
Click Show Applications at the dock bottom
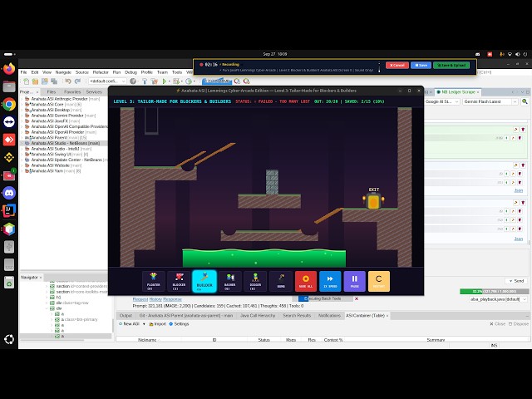(9, 339)
